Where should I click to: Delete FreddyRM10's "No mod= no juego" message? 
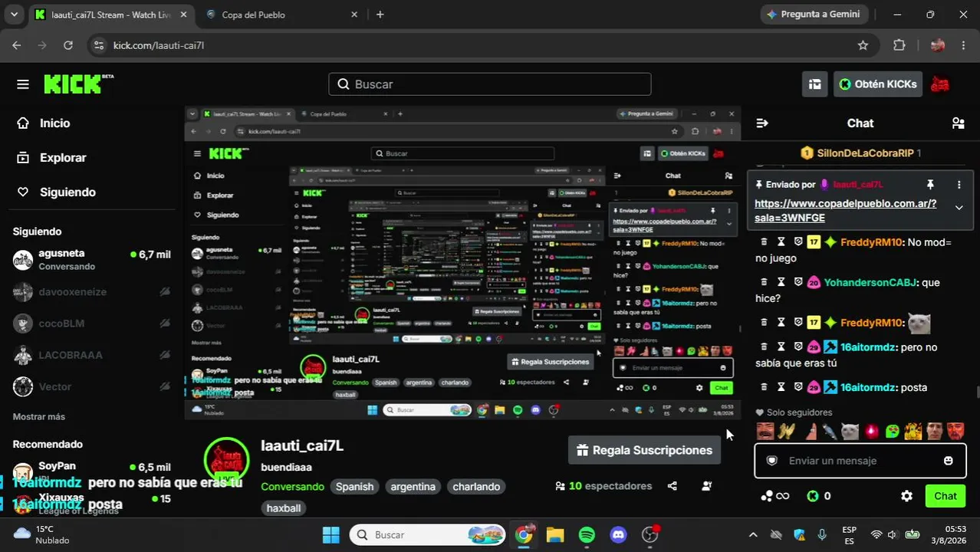pos(764,242)
